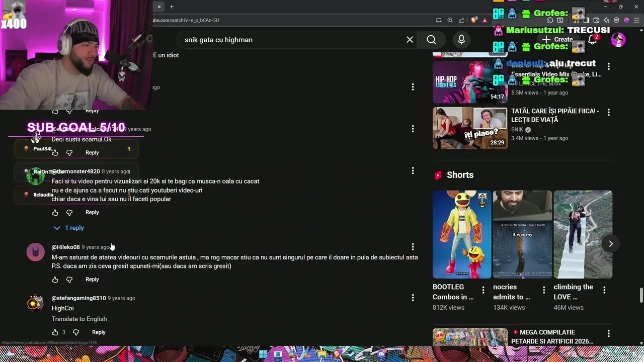Reply to 'Deci sustii scamul.Ok' comment
The width and height of the screenshot is (644, 362).
pos(92,153)
